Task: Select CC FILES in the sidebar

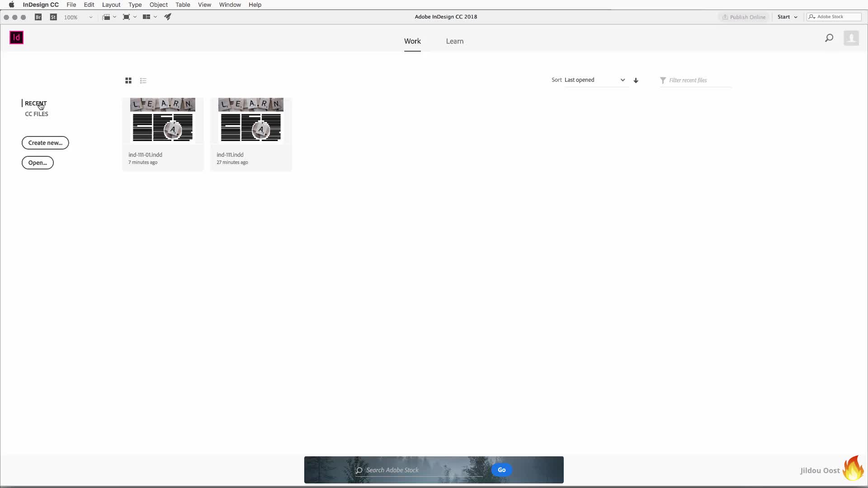Action: (37, 114)
